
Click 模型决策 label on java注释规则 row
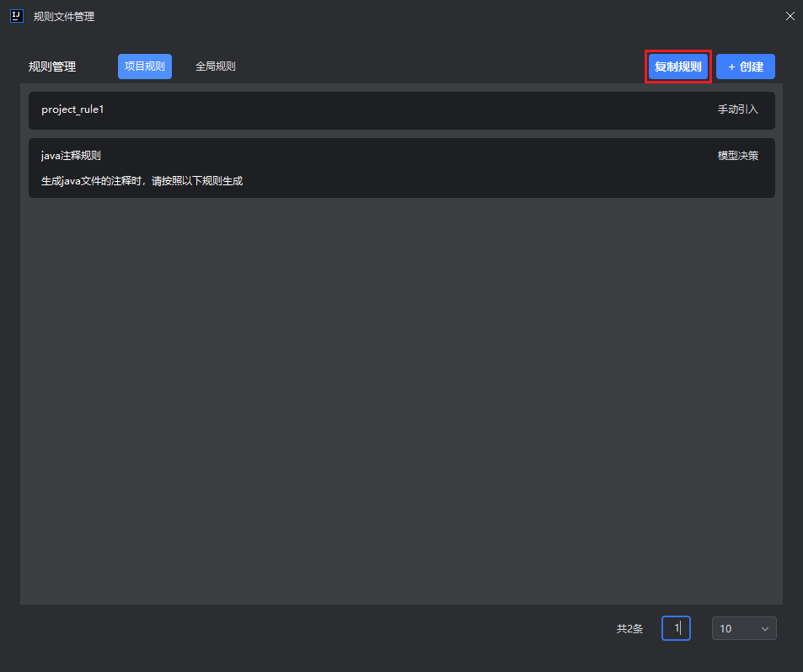point(738,156)
